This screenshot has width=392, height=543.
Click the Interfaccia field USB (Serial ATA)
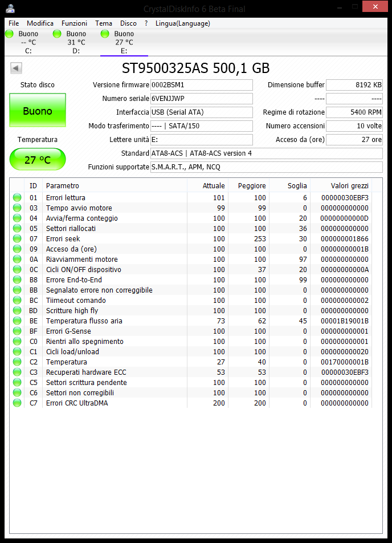[x=202, y=112]
